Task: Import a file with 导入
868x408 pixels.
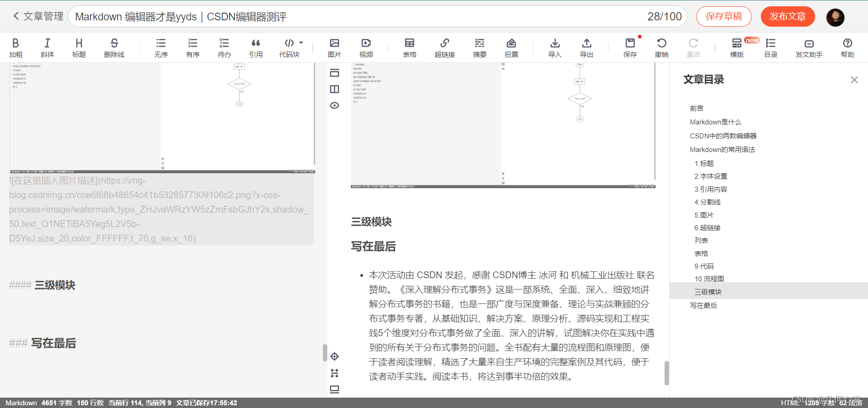Action: pos(555,47)
